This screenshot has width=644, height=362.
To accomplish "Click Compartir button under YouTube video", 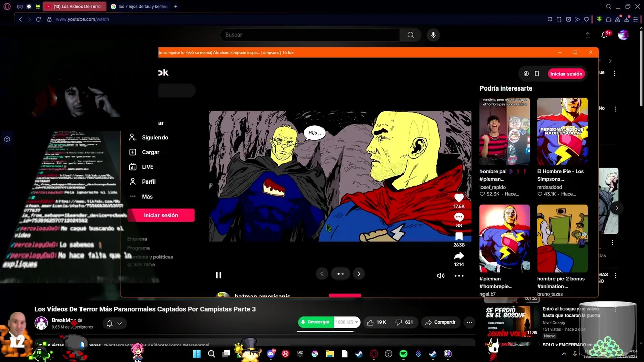I will (440, 322).
